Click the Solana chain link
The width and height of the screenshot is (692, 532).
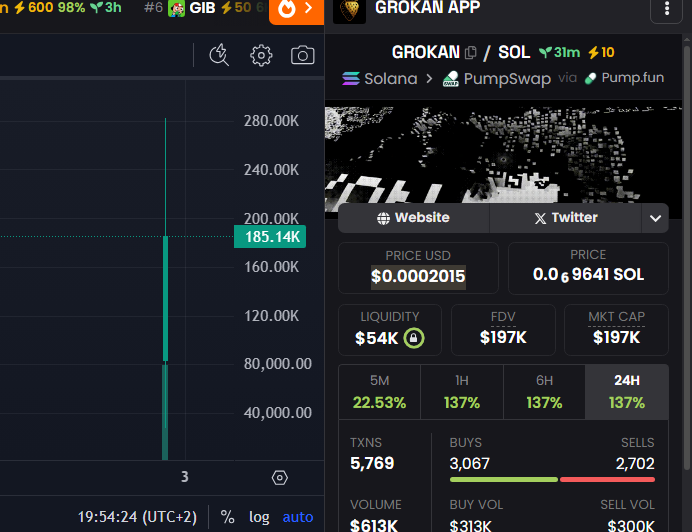(380, 79)
